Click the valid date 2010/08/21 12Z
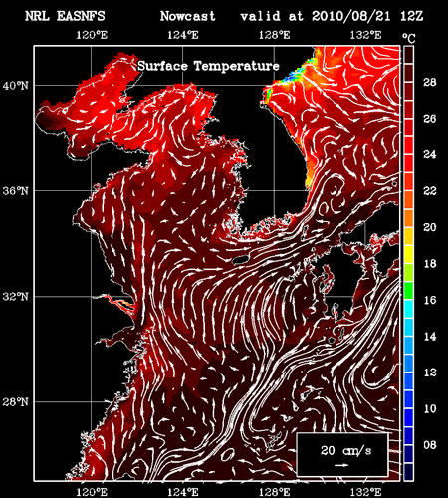 (x=367, y=16)
